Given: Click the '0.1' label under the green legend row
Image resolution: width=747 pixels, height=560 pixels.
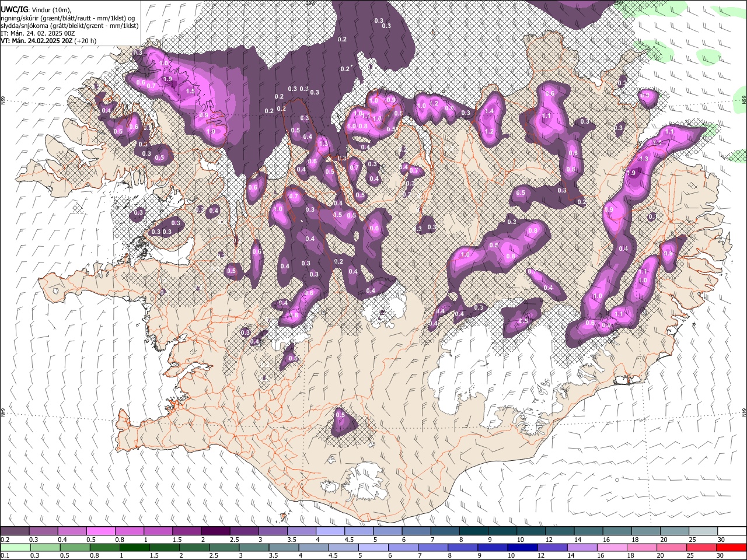Looking at the screenshot, I should pos(4,556).
